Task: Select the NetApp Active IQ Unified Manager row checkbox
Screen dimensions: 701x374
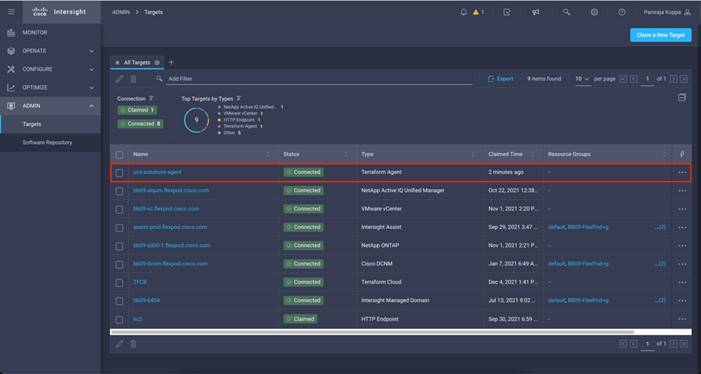Action: pos(119,191)
